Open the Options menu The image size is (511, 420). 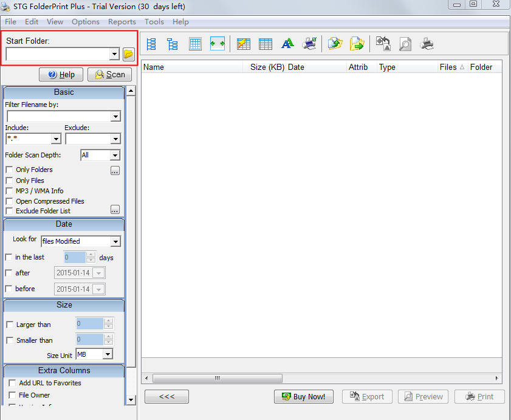(86, 22)
